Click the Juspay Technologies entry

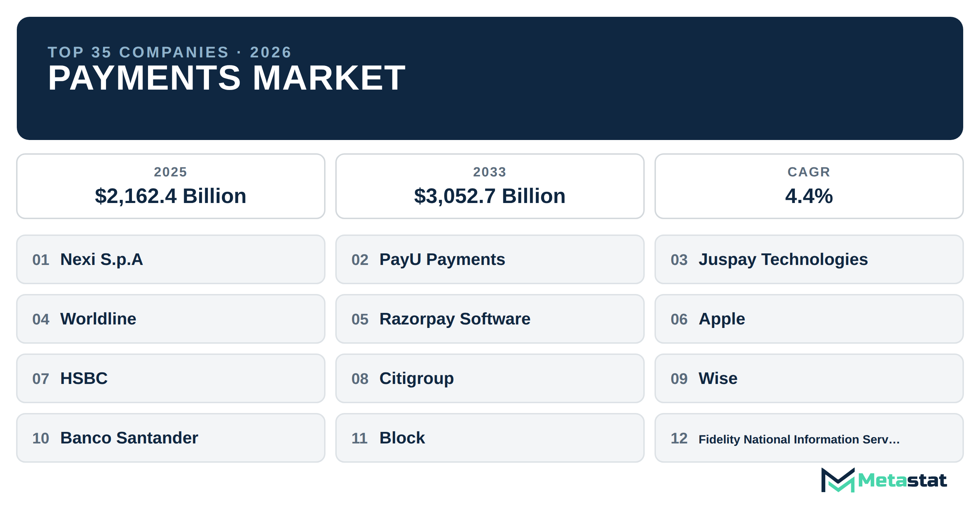[809, 259]
